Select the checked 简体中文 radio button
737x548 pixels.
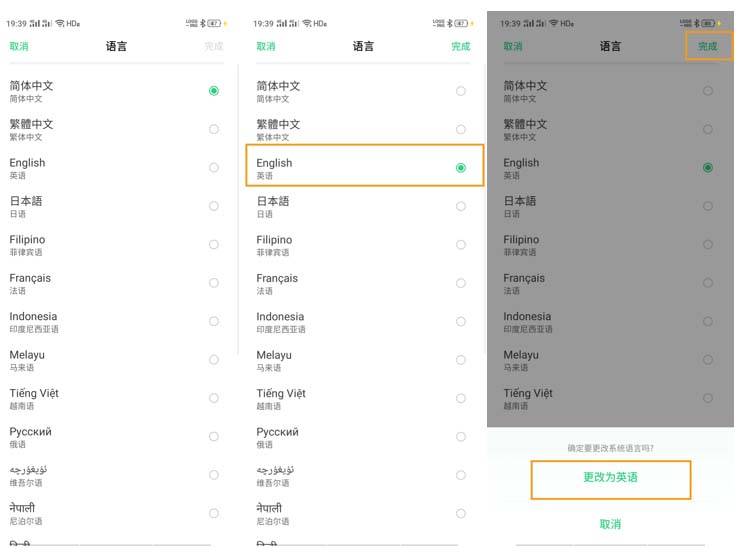click(x=214, y=91)
